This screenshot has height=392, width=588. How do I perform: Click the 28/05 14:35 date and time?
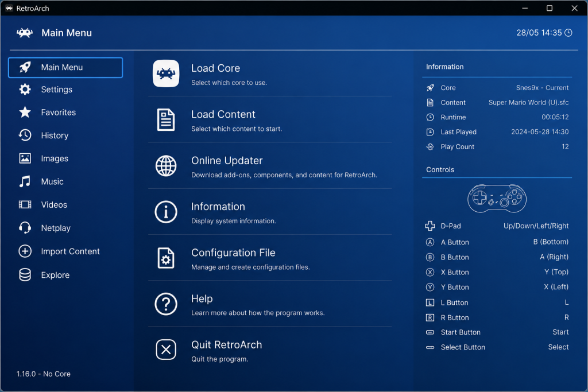click(x=539, y=33)
